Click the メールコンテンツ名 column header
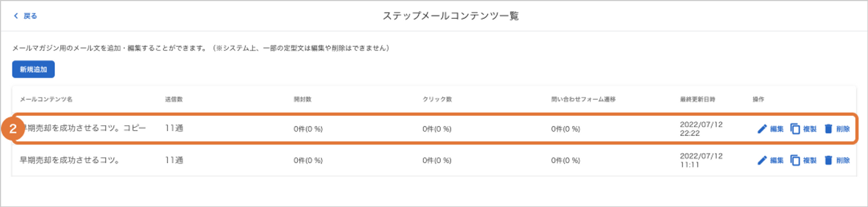868x207 pixels. [x=46, y=99]
